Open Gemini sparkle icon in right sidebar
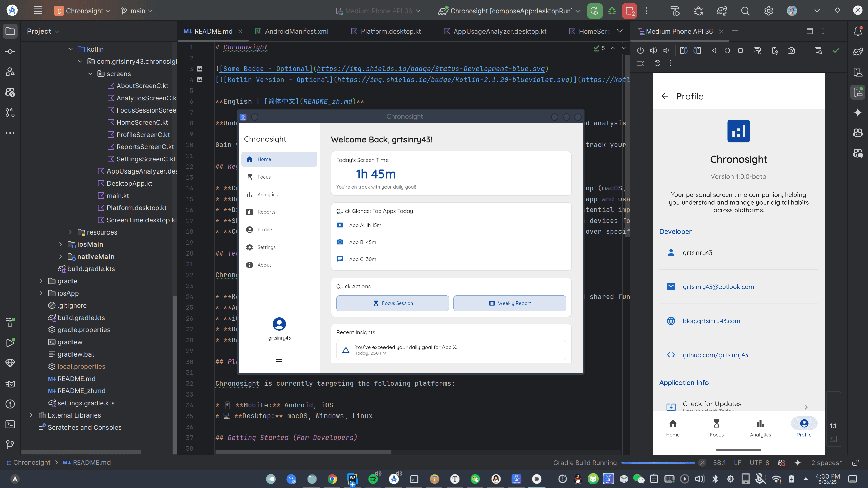 pyautogui.click(x=858, y=113)
